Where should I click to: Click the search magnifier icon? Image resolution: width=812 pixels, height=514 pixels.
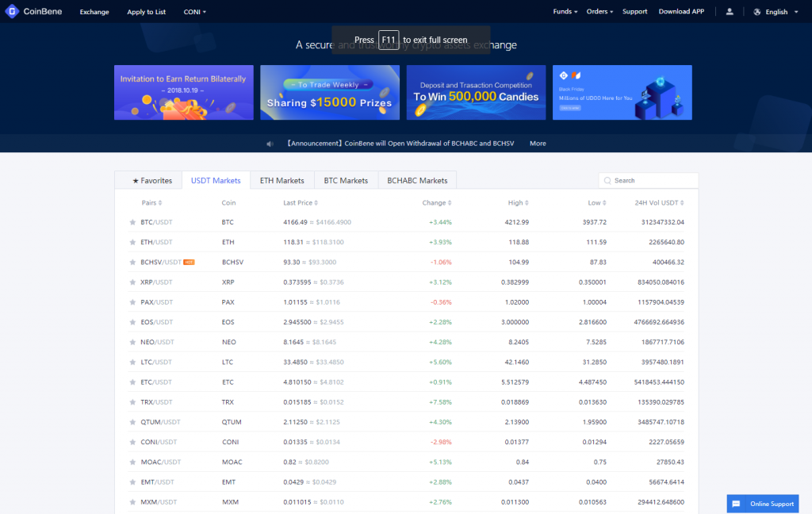click(607, 181)
